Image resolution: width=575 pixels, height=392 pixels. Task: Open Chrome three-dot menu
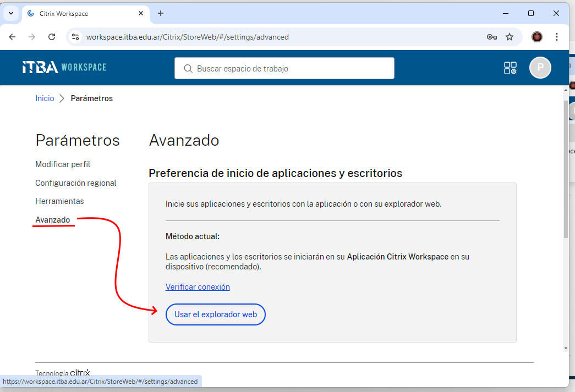pos(557,37)
